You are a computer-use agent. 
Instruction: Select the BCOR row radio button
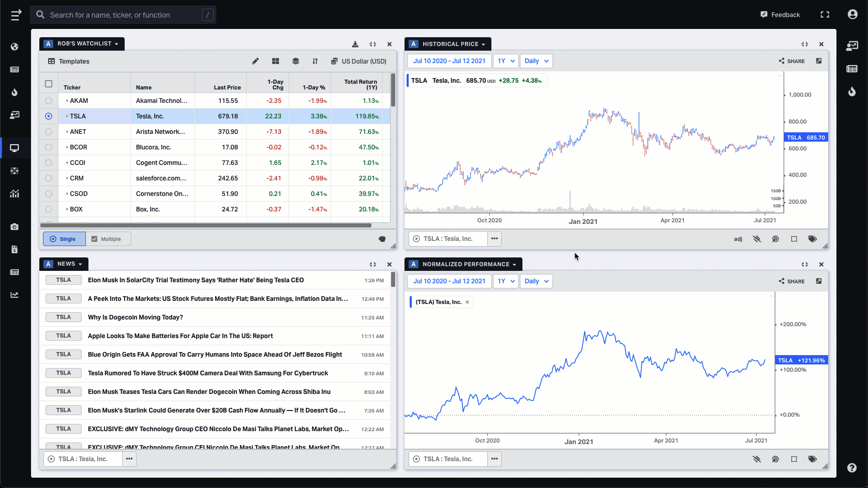point(49,147)
